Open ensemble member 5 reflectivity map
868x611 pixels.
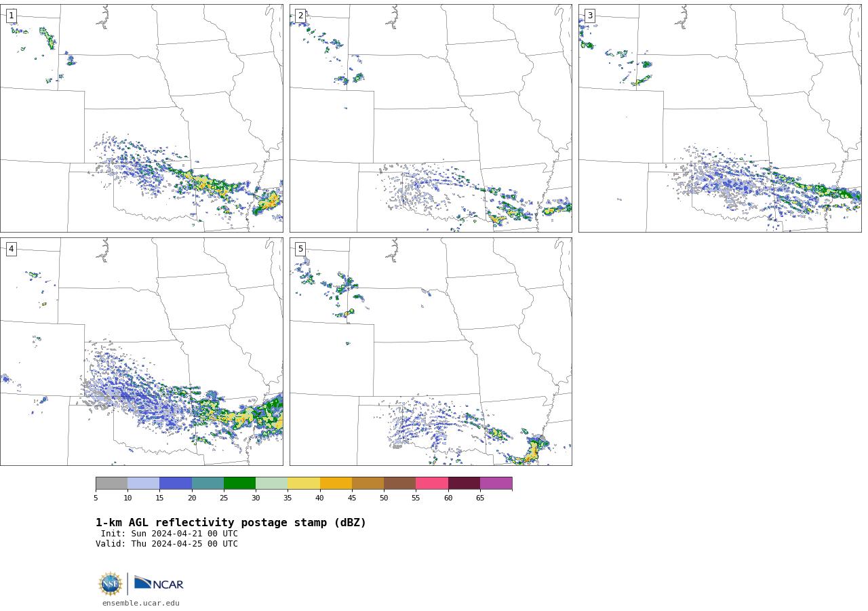coord(431,351)
